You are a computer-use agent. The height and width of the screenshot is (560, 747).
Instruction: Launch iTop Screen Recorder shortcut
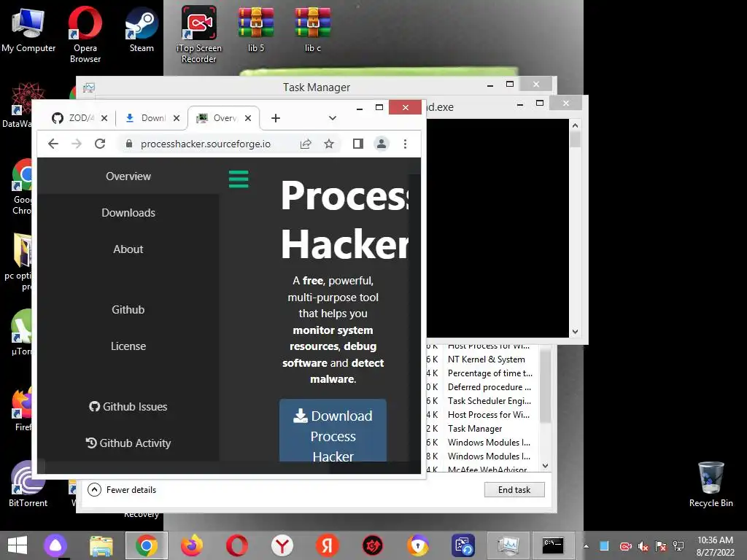[198, 34]
